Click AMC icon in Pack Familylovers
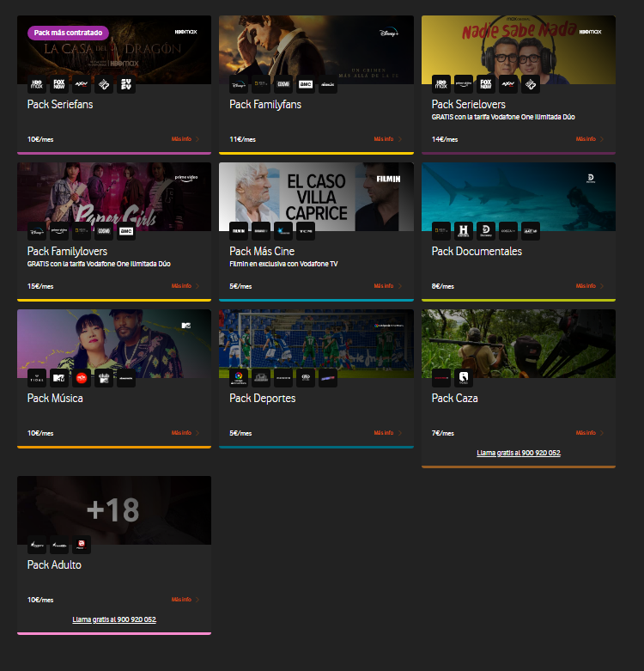Image resolution: width=644 pixels, height=671 pixels. (x=125, y=231)
